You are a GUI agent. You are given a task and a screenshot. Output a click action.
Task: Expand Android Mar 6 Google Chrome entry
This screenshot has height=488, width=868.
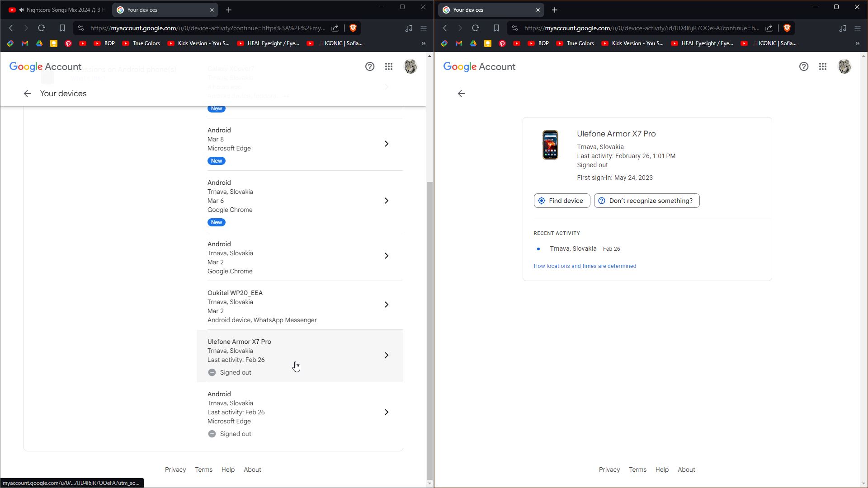[x=387, y=201]
